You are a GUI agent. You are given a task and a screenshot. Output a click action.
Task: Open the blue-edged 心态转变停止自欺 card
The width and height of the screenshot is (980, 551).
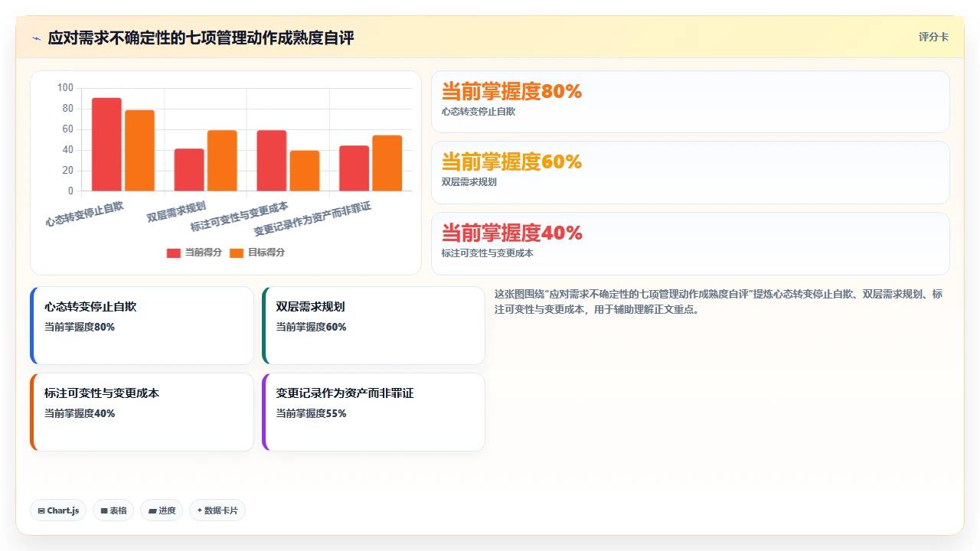[142, 325]
